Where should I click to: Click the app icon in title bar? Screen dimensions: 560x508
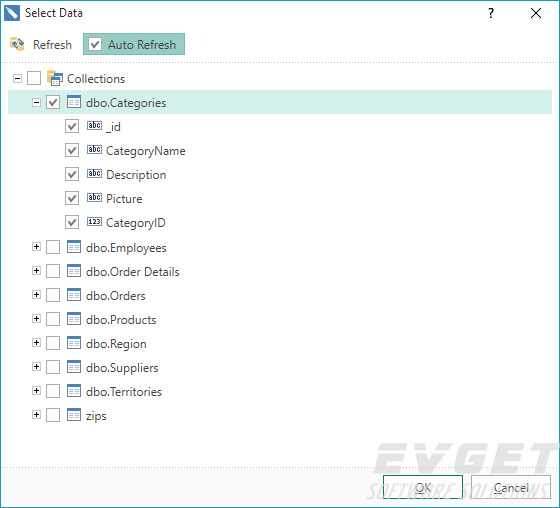[x=12, y=13]
